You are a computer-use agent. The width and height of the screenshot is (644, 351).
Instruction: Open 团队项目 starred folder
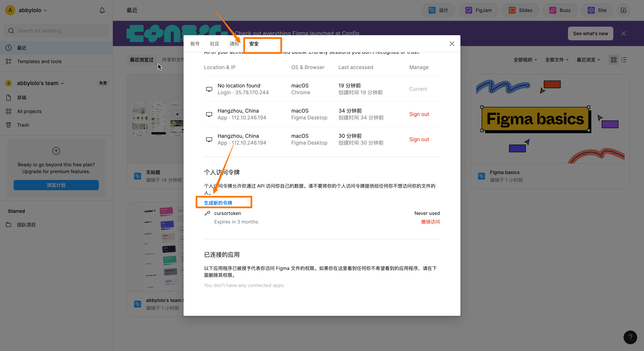point(56,225)
